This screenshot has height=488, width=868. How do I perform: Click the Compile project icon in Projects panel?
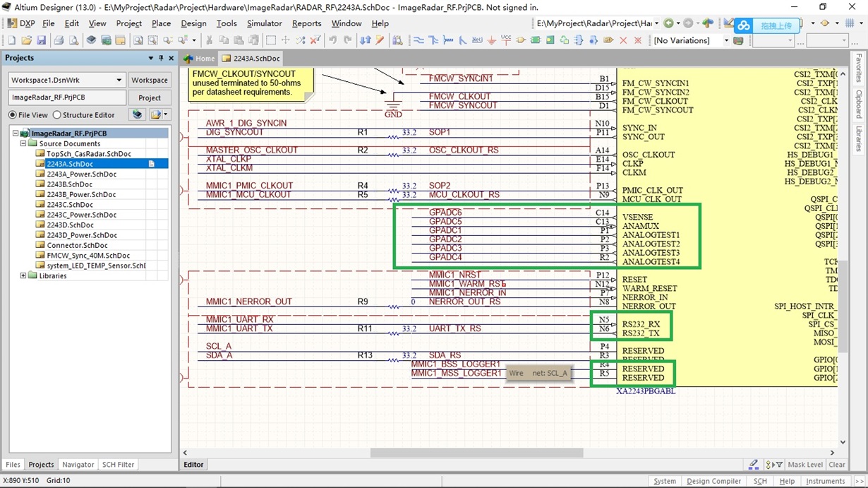click(138, 114)
